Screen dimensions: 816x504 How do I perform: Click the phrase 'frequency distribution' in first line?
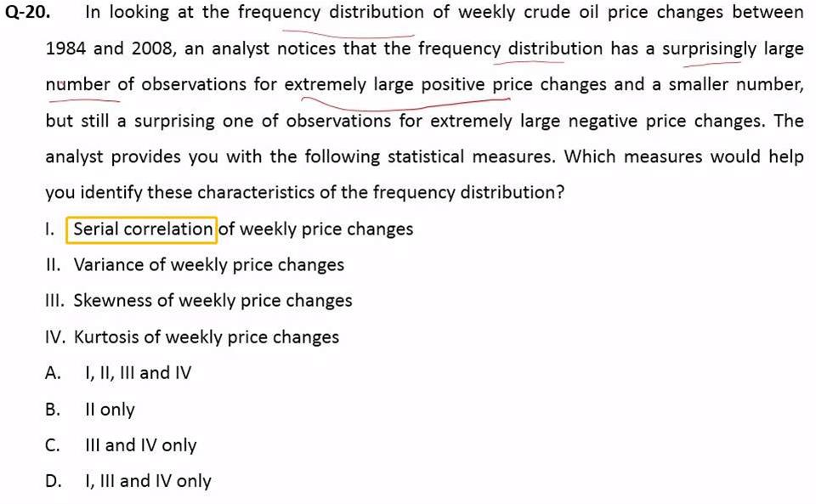pos(331,13)
